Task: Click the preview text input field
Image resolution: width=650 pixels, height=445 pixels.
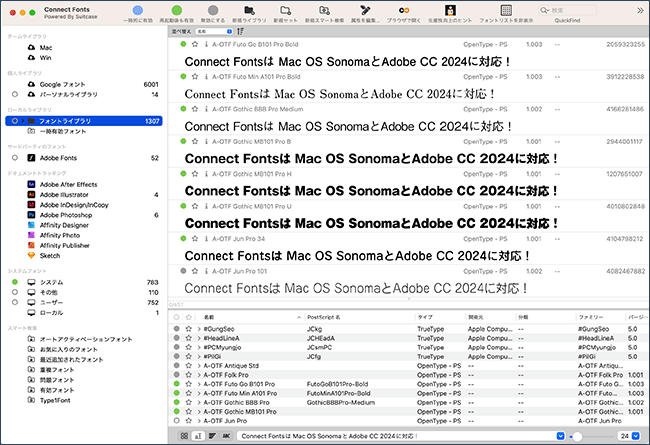Action: [397, 436]
